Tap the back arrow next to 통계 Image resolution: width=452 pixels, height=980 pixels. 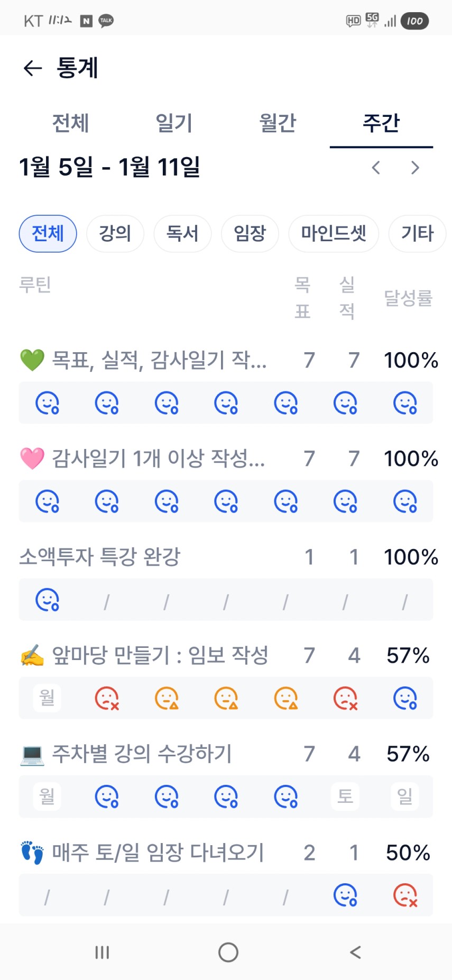[x=33, y=68]
